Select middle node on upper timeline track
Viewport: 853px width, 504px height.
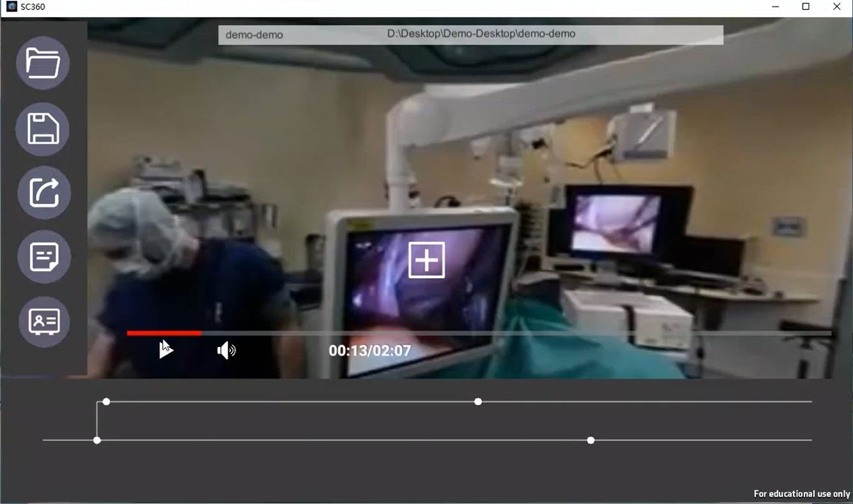(478, 401)
